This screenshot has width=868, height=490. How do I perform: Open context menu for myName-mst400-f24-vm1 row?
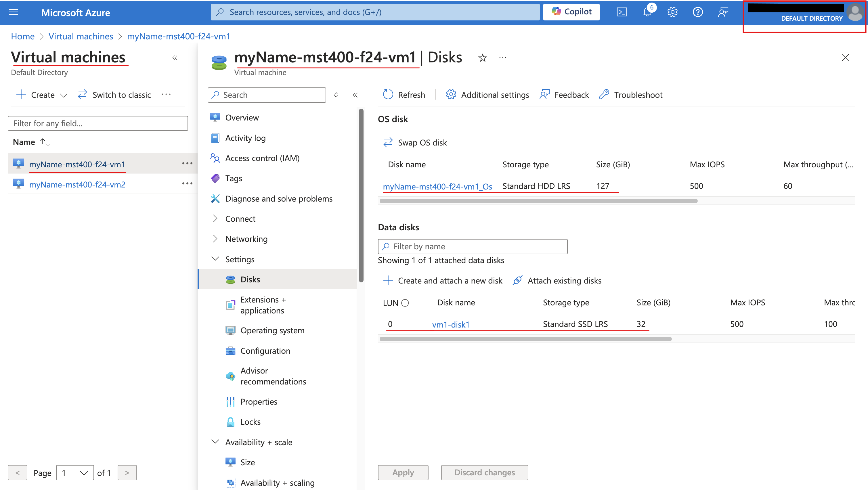pos(187,164)
